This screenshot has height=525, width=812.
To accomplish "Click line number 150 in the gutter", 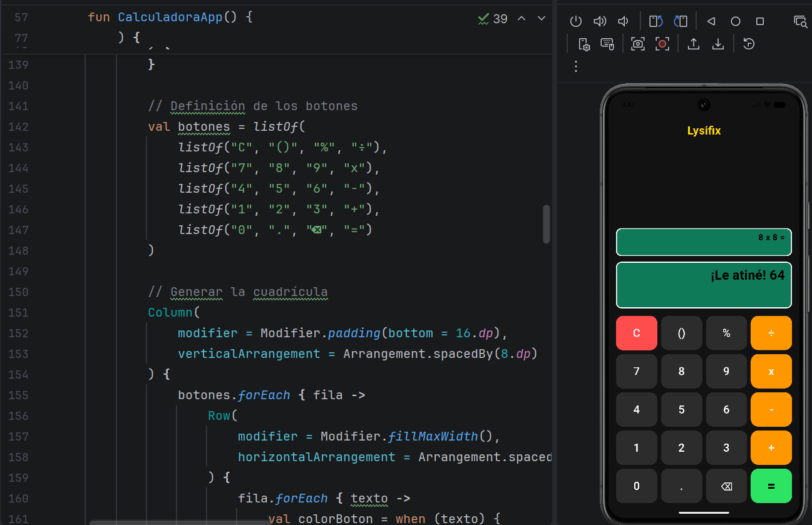I will click(18, 292).
